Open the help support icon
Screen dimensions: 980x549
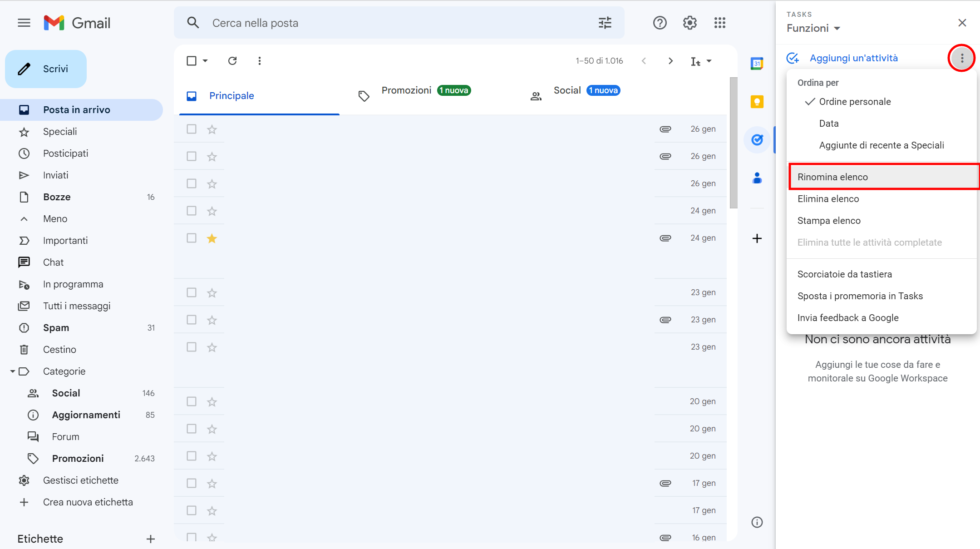tap(660, 23)
